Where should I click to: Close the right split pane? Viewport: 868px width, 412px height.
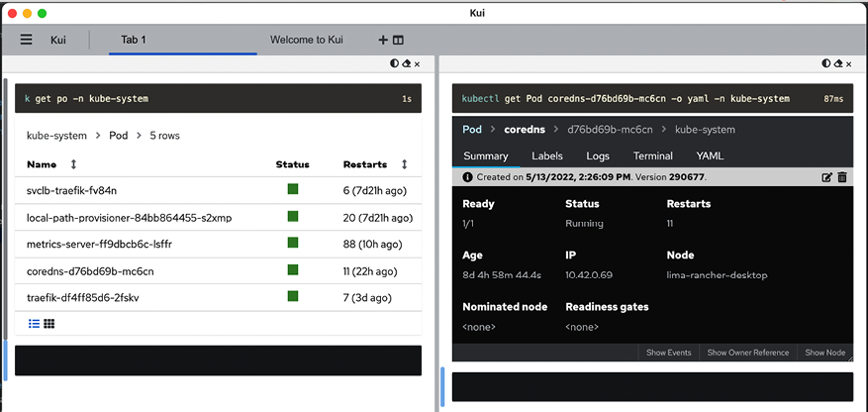(848, 64)
